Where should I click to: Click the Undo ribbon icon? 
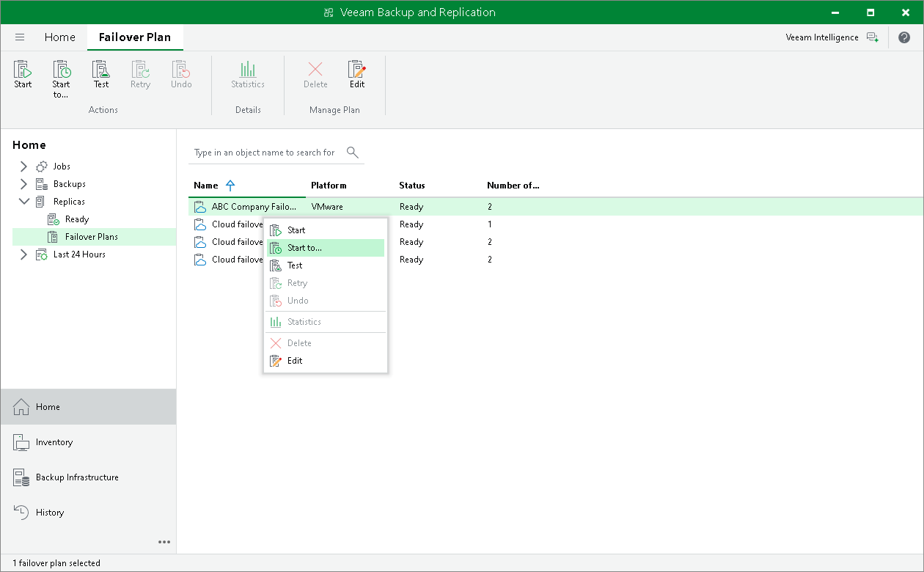(181, 75)
